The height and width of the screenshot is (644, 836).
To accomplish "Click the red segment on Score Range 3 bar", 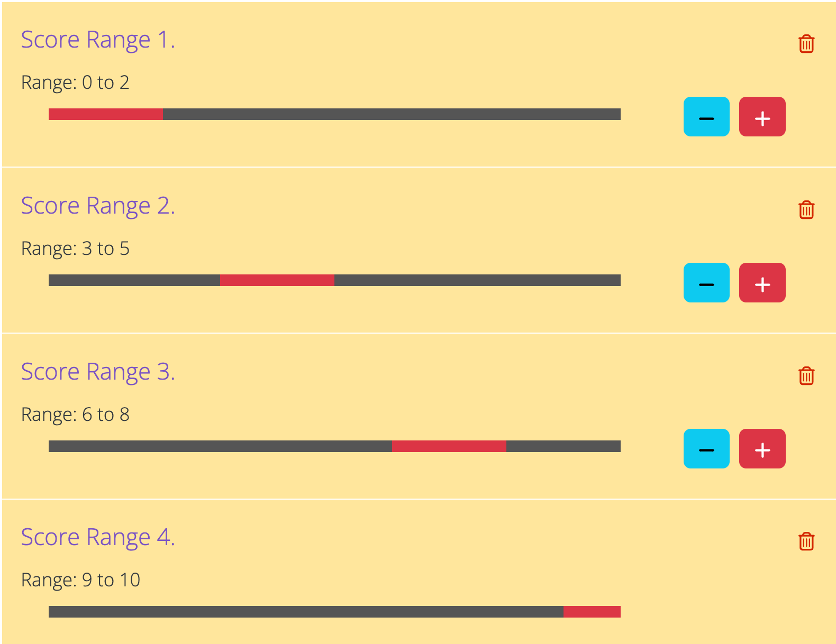I will coord(449,447).
